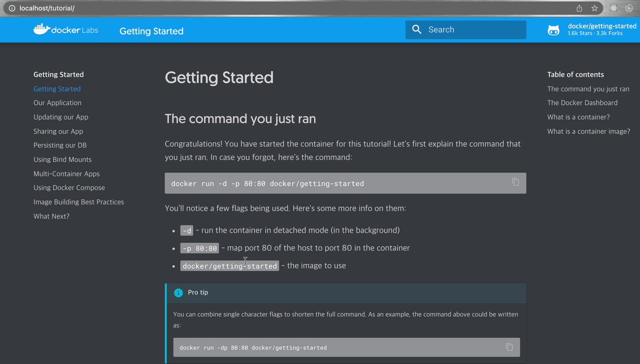
Task: Click the Pro tip label
Action: click(198, 292)
